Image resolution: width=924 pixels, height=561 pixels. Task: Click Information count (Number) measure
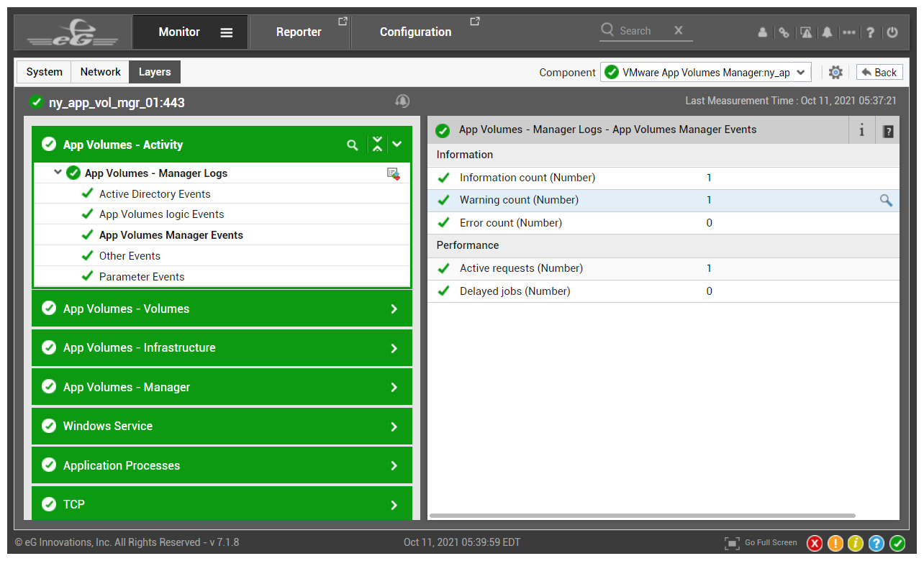pyautogui.click(x=527, y=178)
